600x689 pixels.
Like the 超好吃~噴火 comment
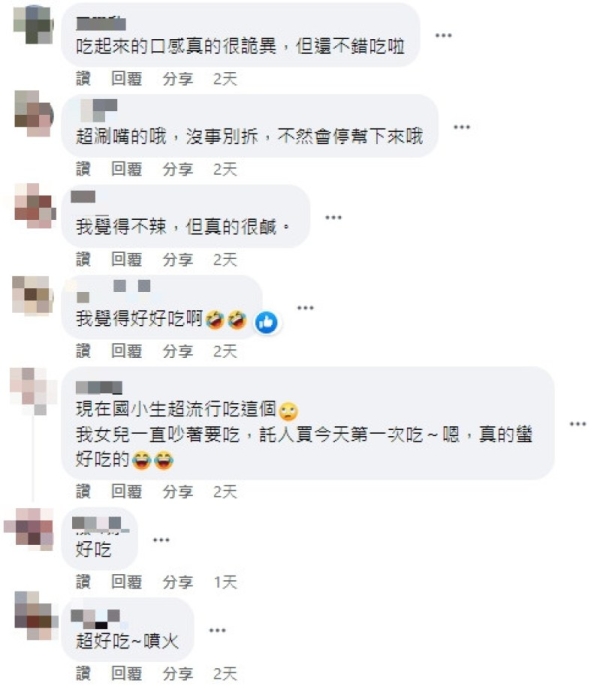point(83,673)
